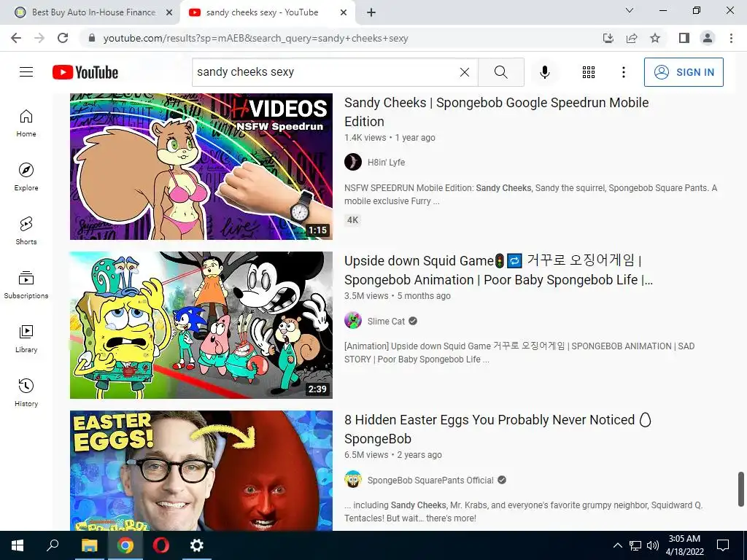
Task: Open the Slime Cat channel avatar
Action: (353, 321)
